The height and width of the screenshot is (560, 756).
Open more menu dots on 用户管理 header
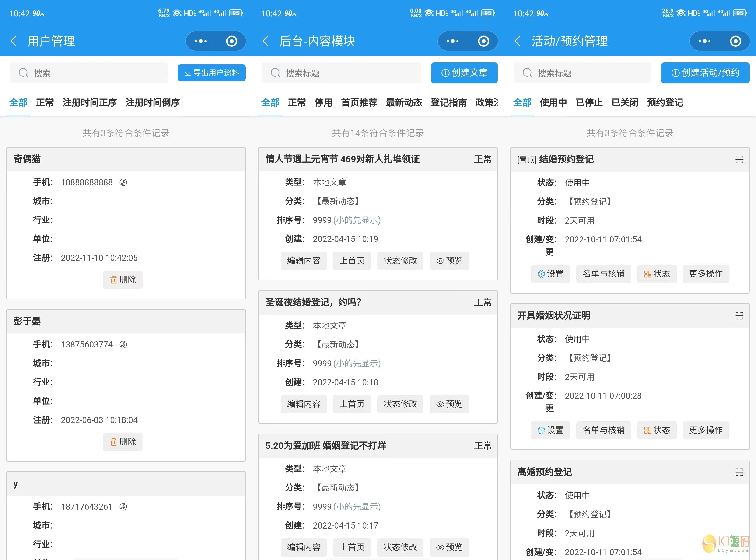tap(201, 41)
